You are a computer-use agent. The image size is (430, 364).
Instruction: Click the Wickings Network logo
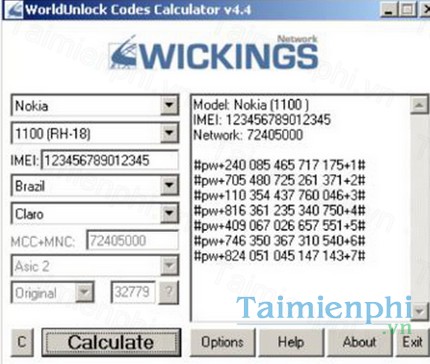[x=214, y=53]
